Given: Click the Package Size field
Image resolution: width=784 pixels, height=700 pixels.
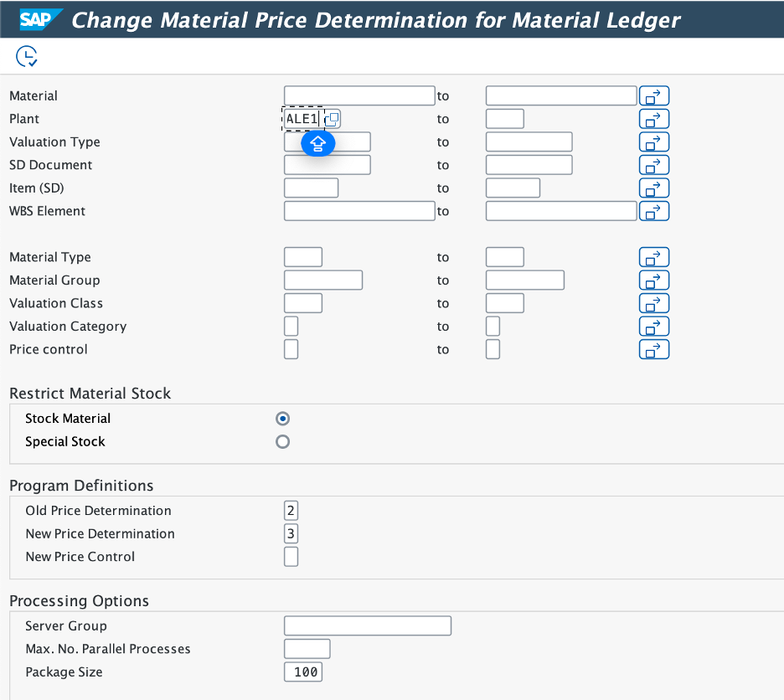Looking at the screenshot, I should coord(303,672).
